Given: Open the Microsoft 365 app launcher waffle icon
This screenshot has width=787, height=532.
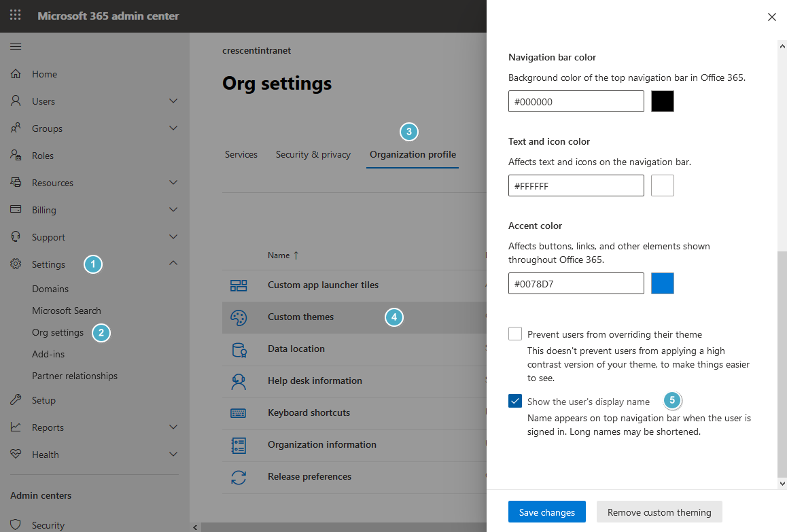Looking at the screenshot, I should (x=15, y=15).
